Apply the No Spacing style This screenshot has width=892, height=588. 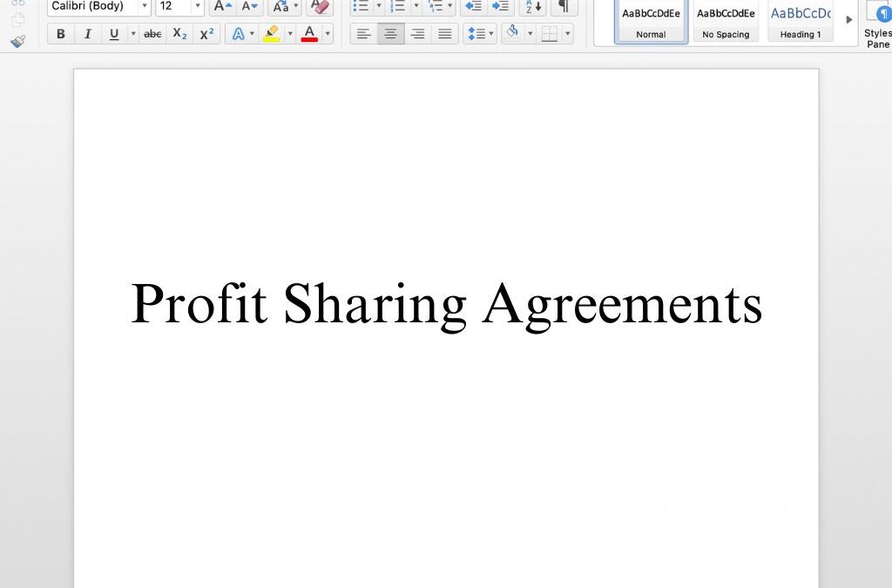point(726,22)
